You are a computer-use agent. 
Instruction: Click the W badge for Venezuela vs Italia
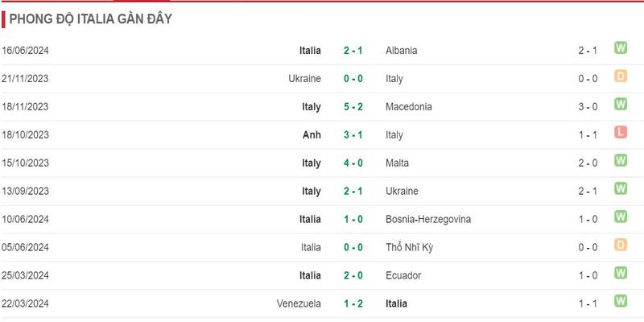click(621, 302)
